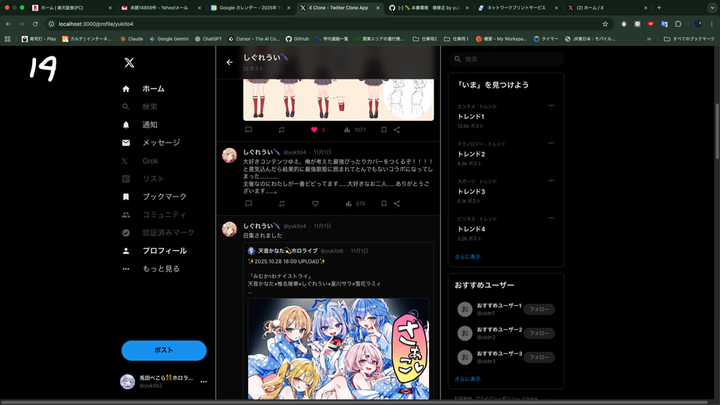Reply to the post with 575 views

pyautogui.click(x=248, y=203)
